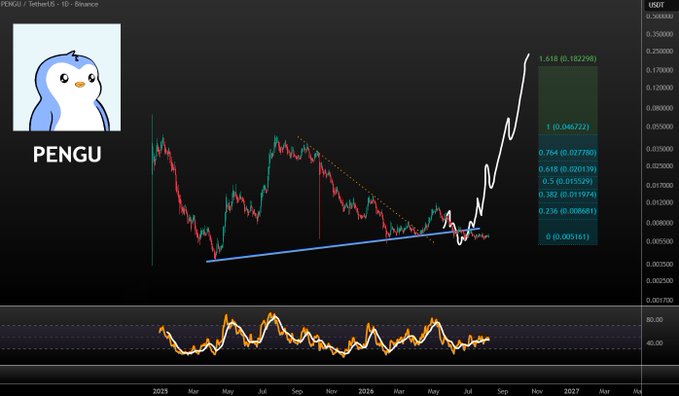This screenshot has width=679, height=396.
Task: Click the Nov label before 2027
Action: [x=537, y=391]
